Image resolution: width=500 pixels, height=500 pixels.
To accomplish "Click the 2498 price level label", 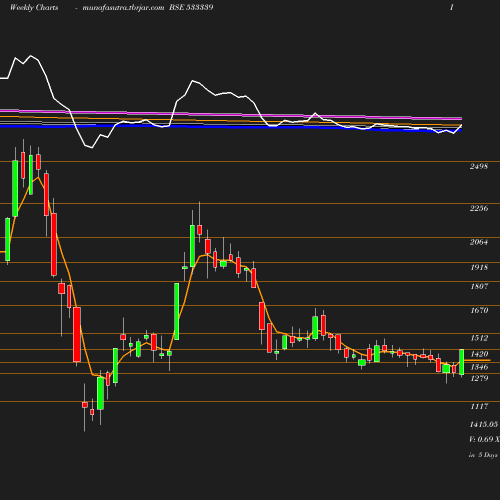I will click(479, 166).
